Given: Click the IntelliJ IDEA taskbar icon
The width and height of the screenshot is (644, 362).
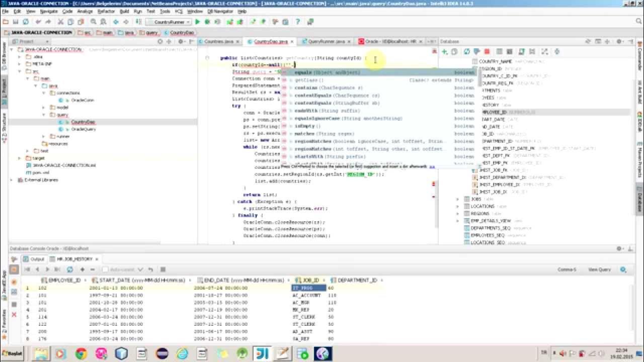Looking at the screenshot, I should tap(262, 353).
